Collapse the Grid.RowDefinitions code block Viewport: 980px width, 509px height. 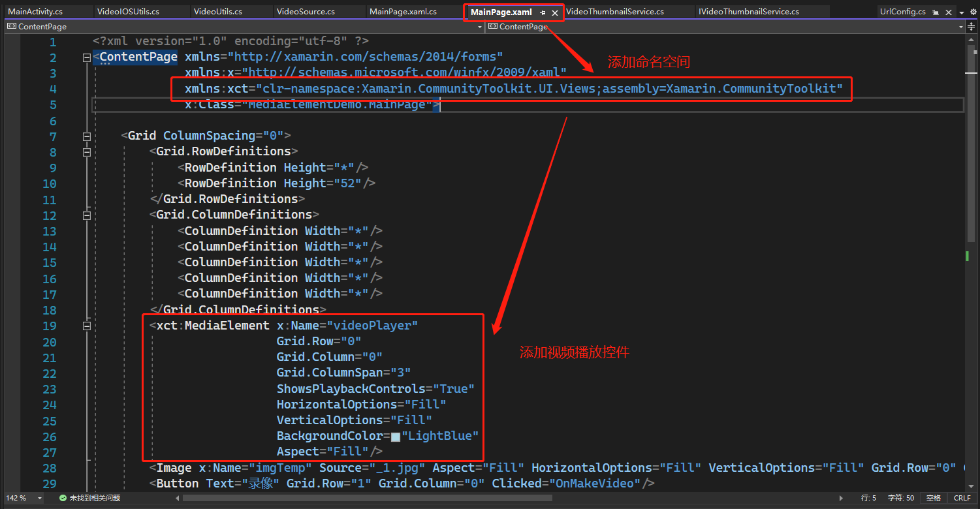[87, 151]
